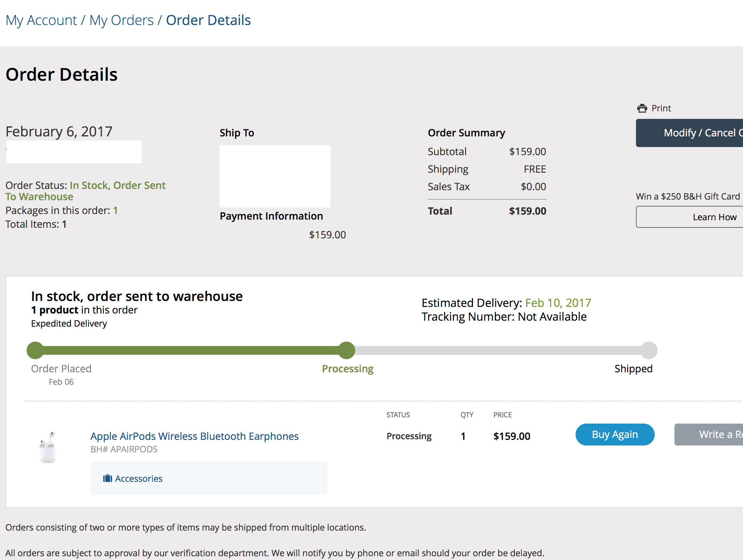Image resolution: width=743 pixels, height=560 pixels.
Task: Open the AirPods product thumbnail
Action: point(48,446)
